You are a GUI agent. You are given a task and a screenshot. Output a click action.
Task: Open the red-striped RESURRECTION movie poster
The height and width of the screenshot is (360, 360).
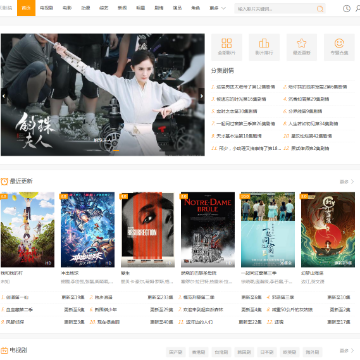[x=148, y=229]
